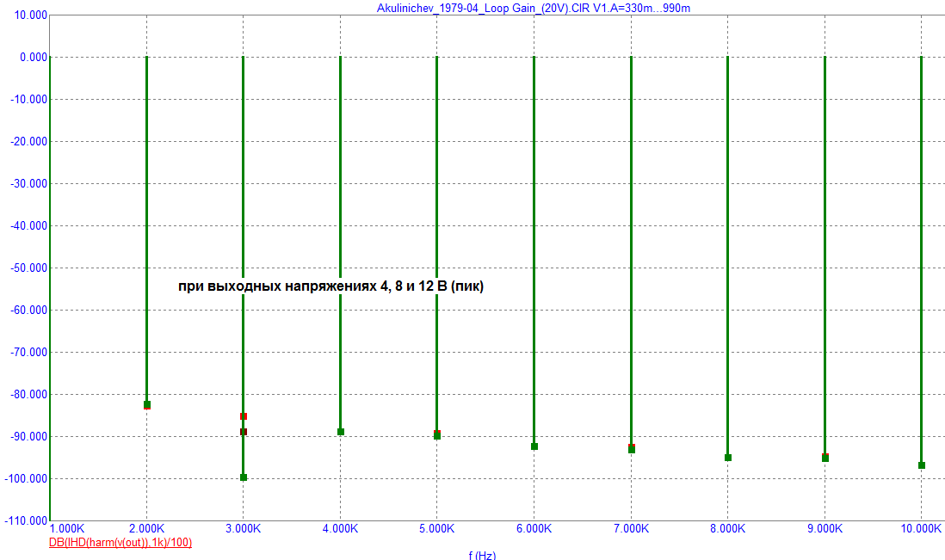
Task: Click the annotation text 'при выходных напряжениях 4, 8 и 12 В (пик)'
Action: click(330, 286)
